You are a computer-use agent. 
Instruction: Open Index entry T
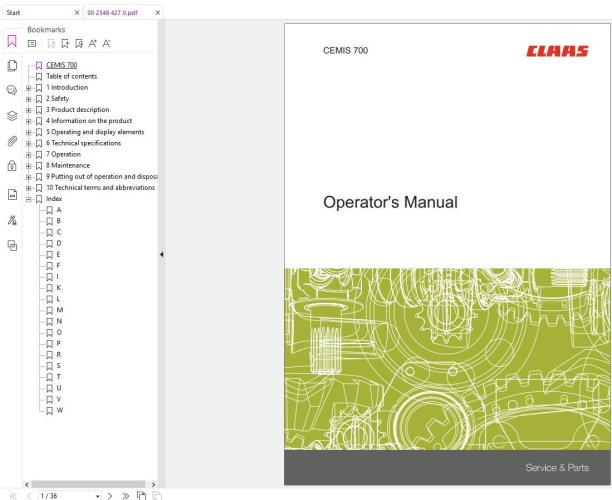(x=59, y=377)
